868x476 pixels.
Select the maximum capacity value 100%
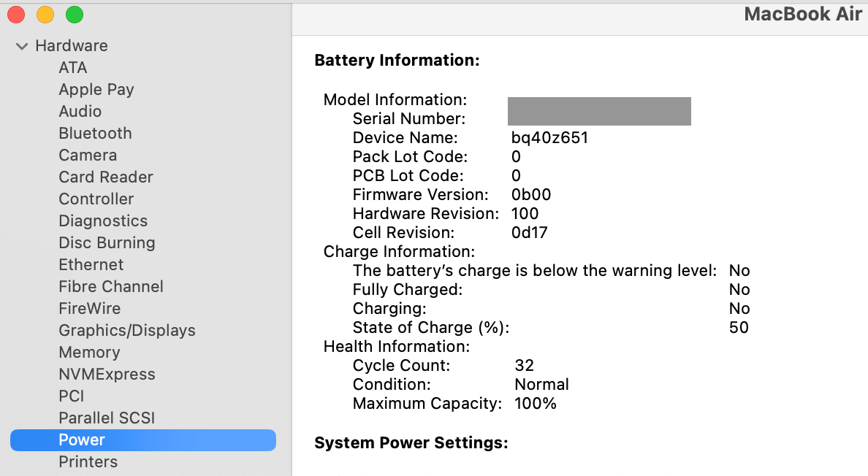click(x=536, y=404)
